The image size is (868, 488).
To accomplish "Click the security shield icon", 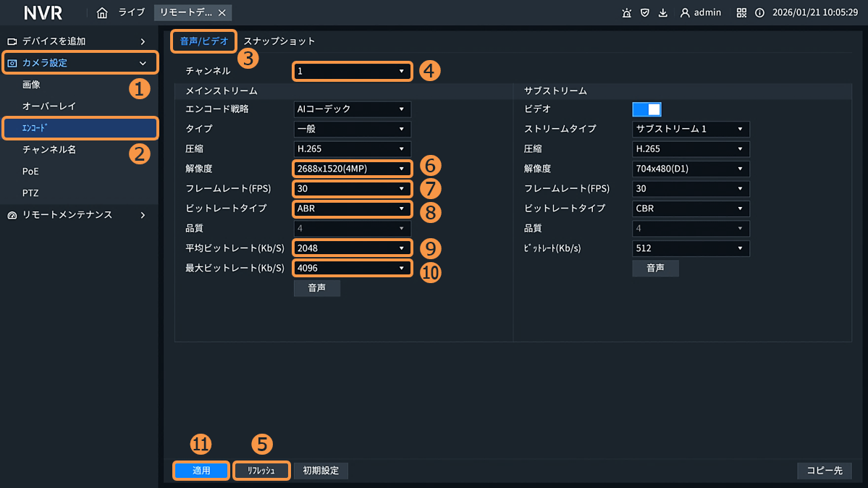I will pos(644,13).
